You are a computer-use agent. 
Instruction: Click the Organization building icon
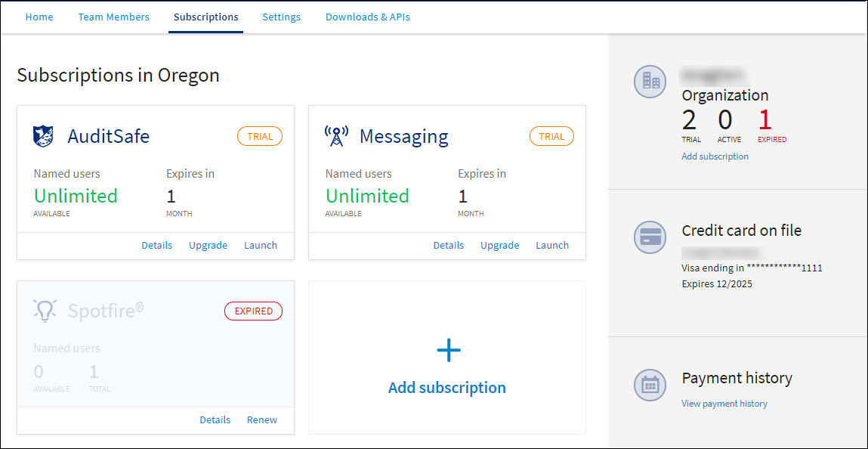tap(650, 81)
